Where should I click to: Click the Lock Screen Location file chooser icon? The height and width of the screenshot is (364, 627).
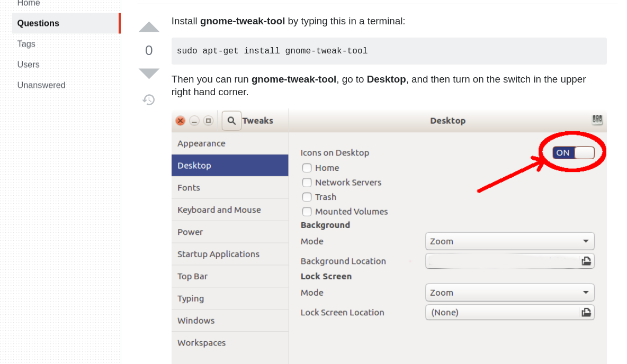(586, 313)
